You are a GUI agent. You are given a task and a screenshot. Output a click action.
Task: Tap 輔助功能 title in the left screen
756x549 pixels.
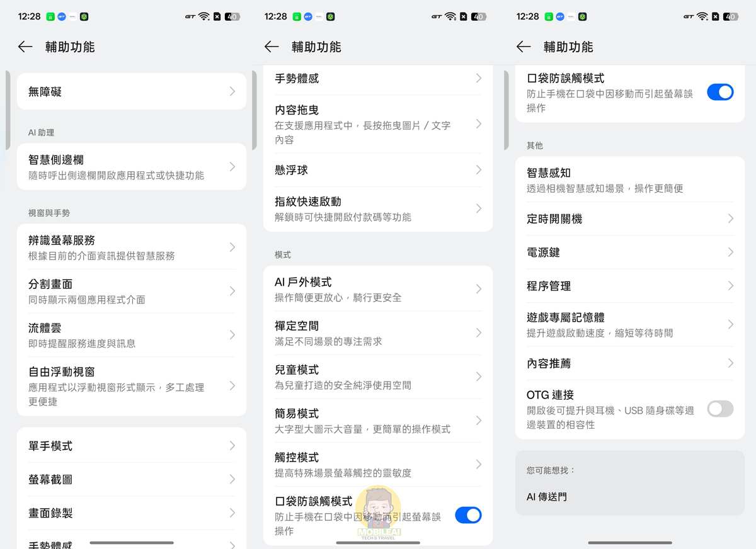click(70, 47)
